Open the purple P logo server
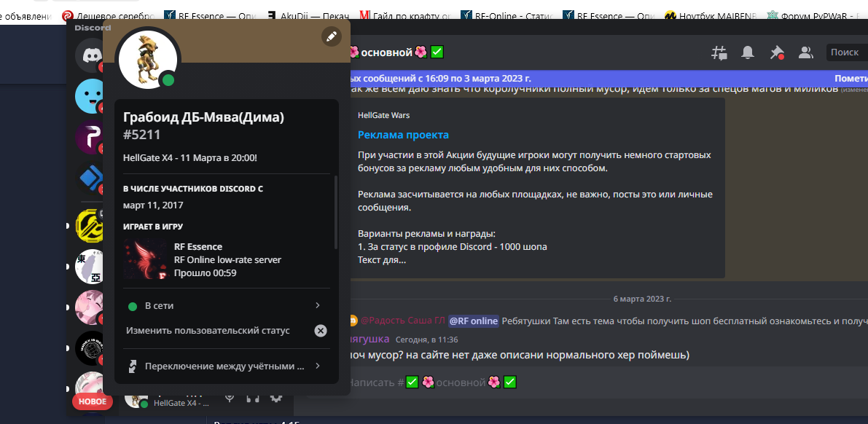This screenshot has height=424, width=868. click(x=90, y=136)
